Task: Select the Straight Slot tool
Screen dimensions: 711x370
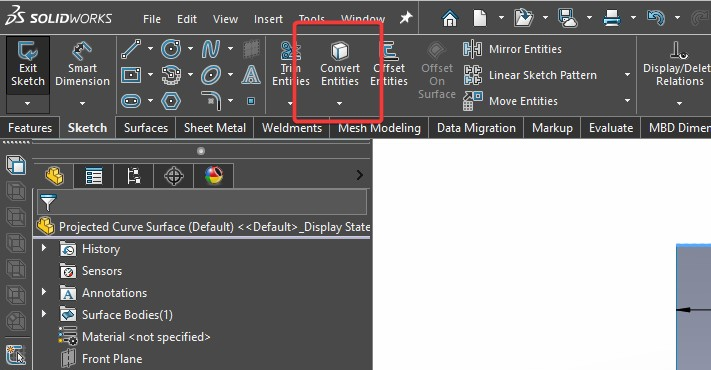Action: coord(131,101)
